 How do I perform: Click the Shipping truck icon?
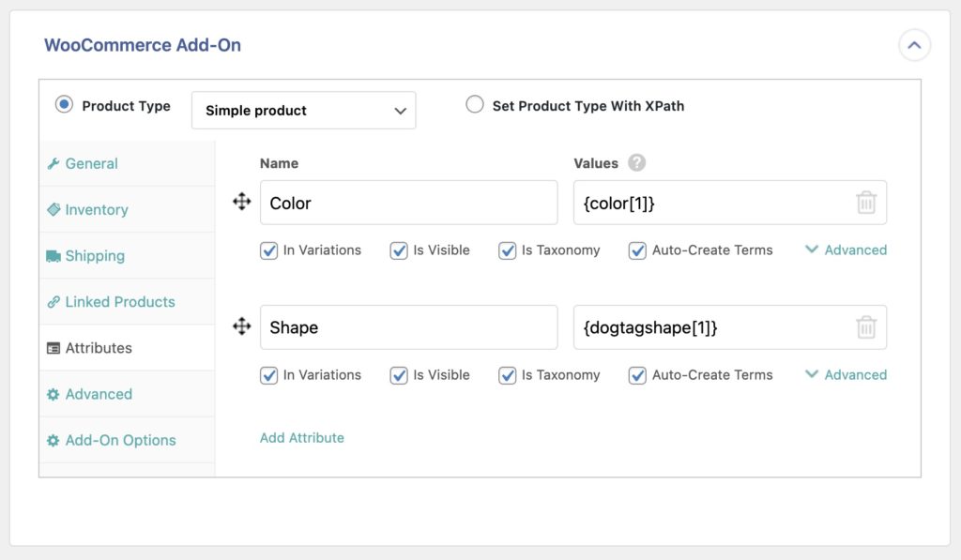56,255
